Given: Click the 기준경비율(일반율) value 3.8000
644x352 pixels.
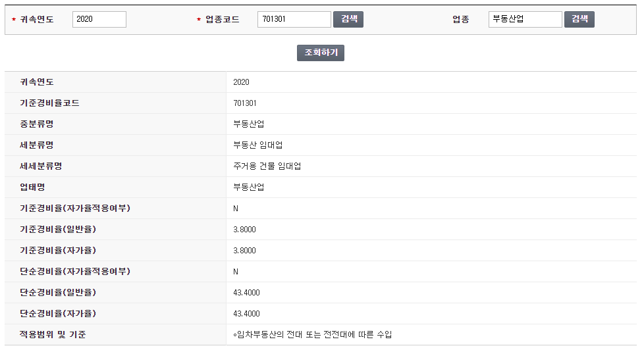Looking at the screenshot, I should [244, 230].
